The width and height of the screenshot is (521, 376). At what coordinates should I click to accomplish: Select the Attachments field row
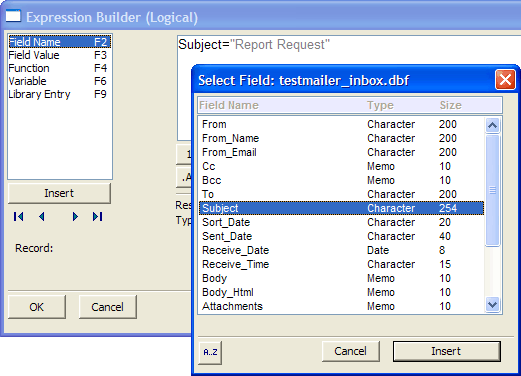342,306
